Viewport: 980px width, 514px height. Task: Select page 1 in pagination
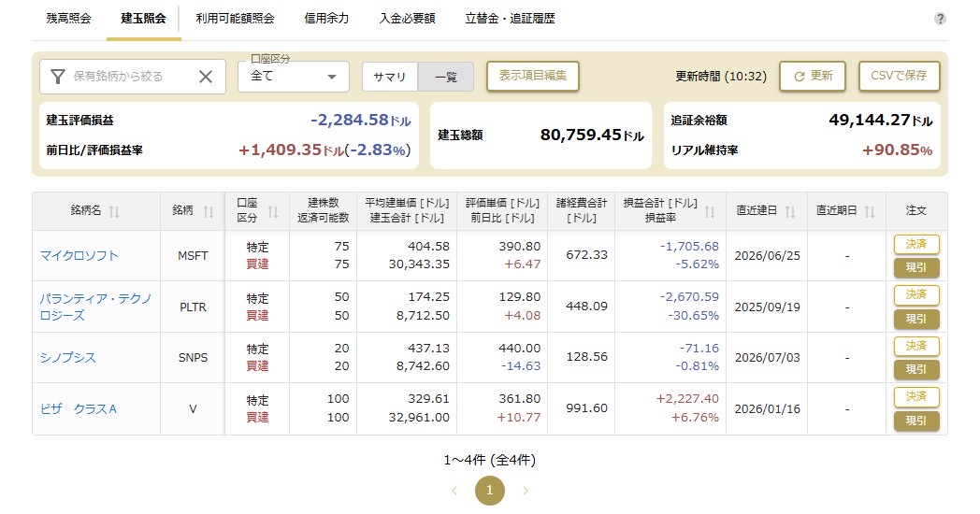pyautogui.click(x=489, y=491)
